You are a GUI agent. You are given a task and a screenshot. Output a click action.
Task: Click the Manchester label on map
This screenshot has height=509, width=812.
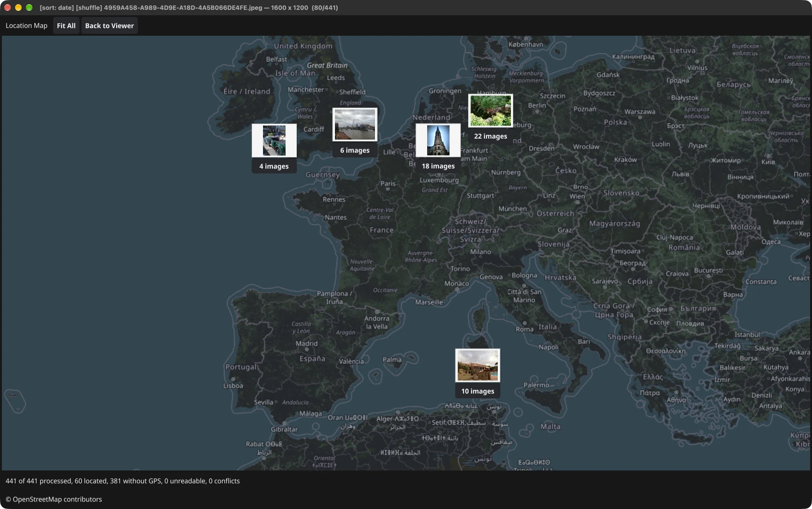pos(306,90)
